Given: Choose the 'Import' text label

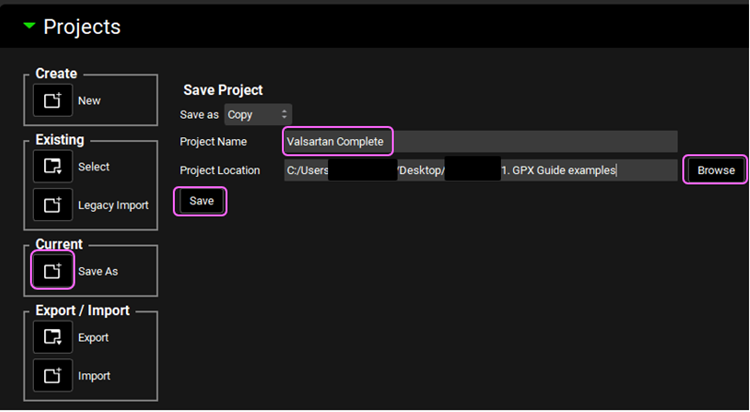Looking at the screenshot, I should click(x=94, y=376).
